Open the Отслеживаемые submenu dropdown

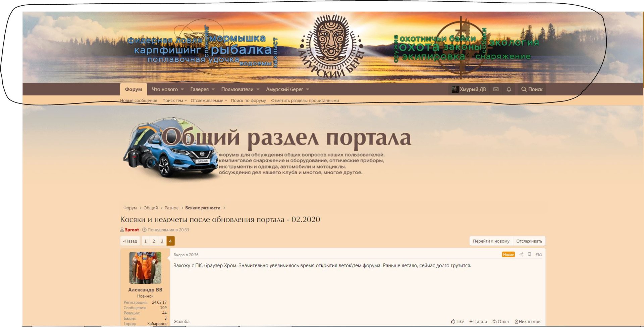[x=226, y=101]
